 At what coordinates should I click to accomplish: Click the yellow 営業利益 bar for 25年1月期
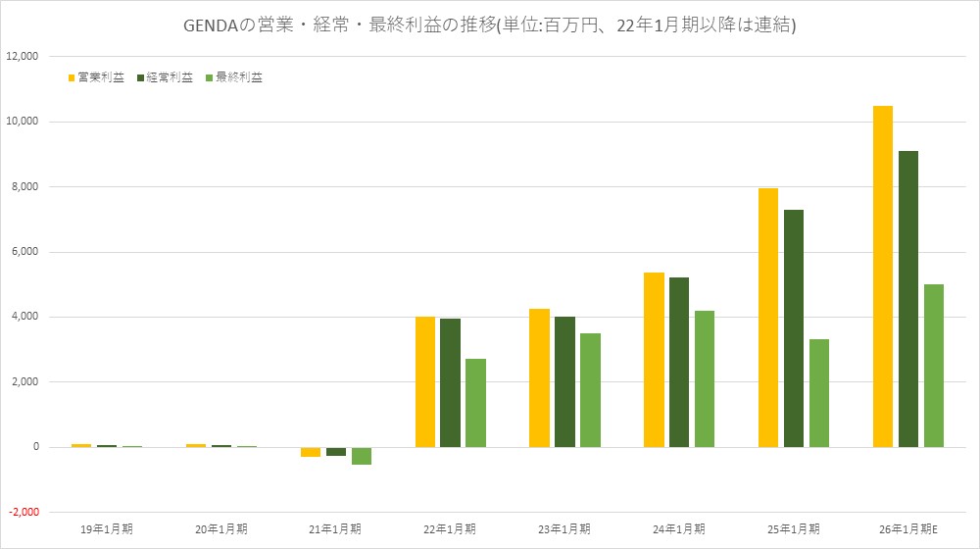pyautogui.click(x=767, y=318)
